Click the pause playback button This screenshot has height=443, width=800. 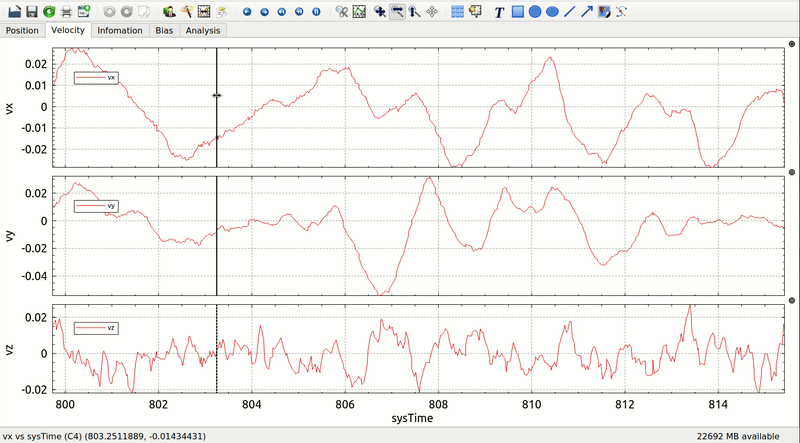pyautogui.click(x=316, y=12)
